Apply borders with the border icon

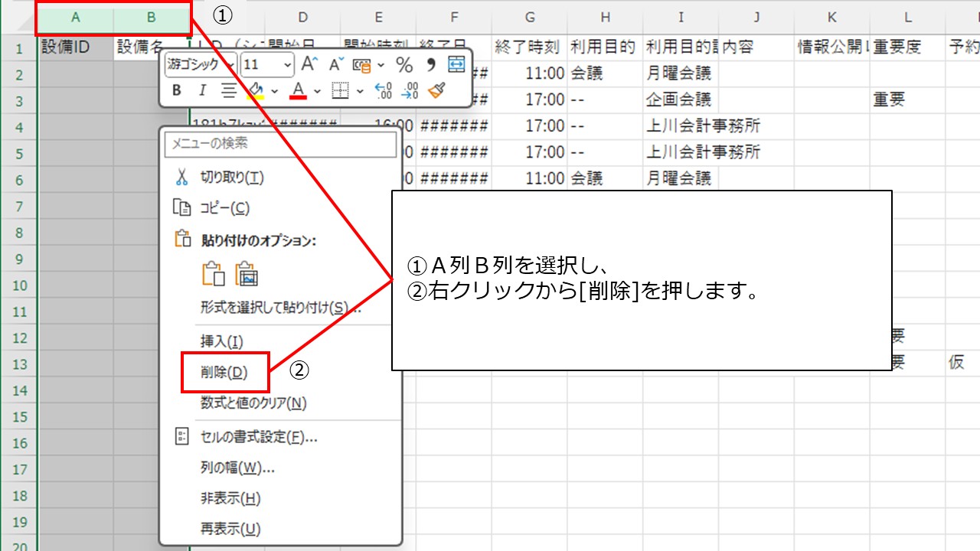tap(339, 91)
